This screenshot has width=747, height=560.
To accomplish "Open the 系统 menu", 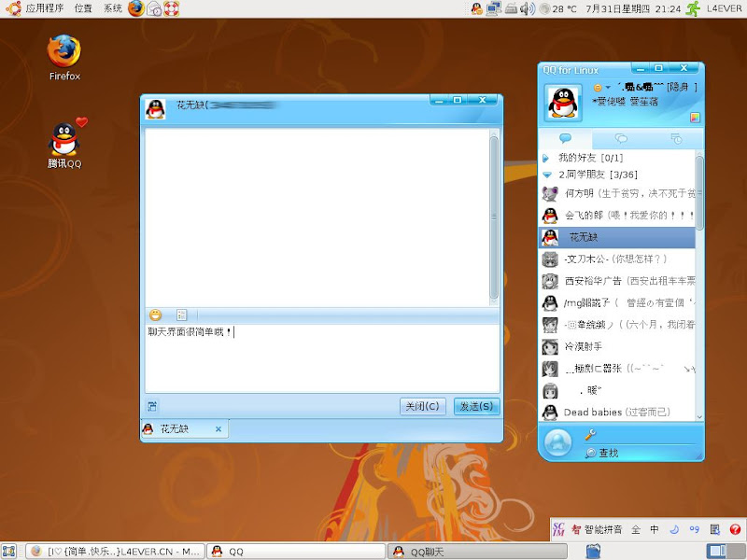I will [113, 8].
